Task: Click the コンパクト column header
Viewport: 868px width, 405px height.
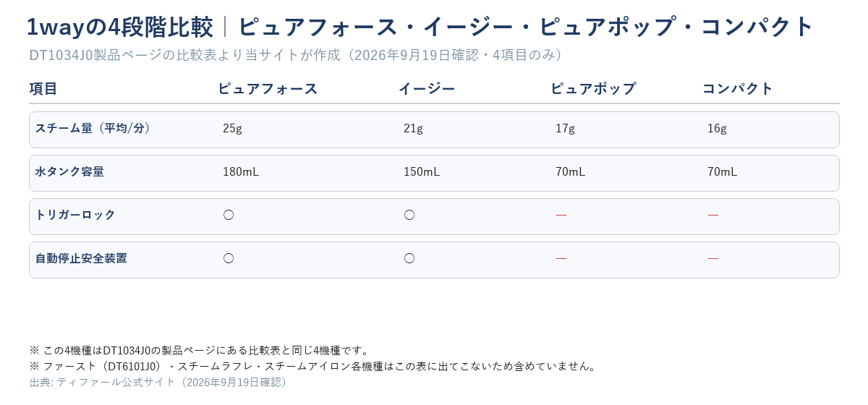Action: 738,88
